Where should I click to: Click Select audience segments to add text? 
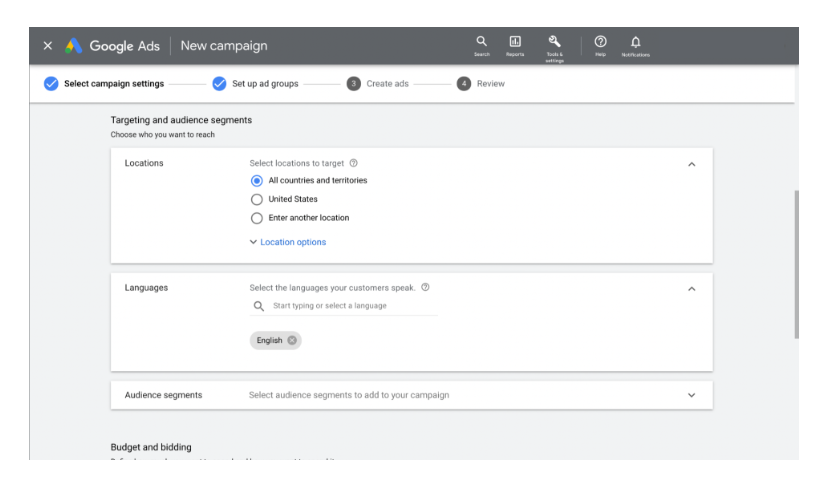349,395
